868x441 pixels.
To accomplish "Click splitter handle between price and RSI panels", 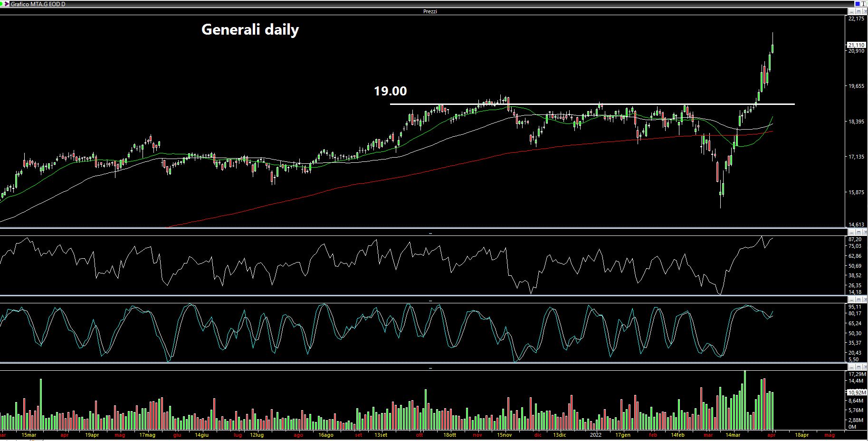I will pos(430,233).
